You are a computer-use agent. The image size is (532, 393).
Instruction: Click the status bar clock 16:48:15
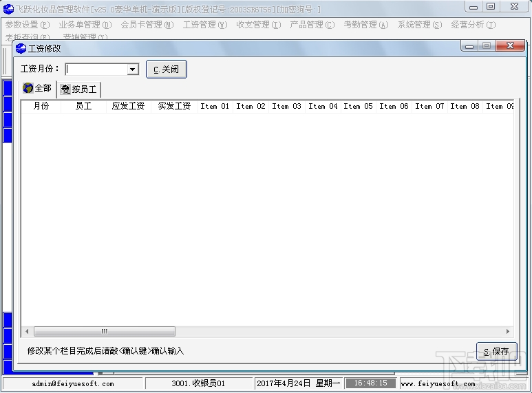coord(370,383)
